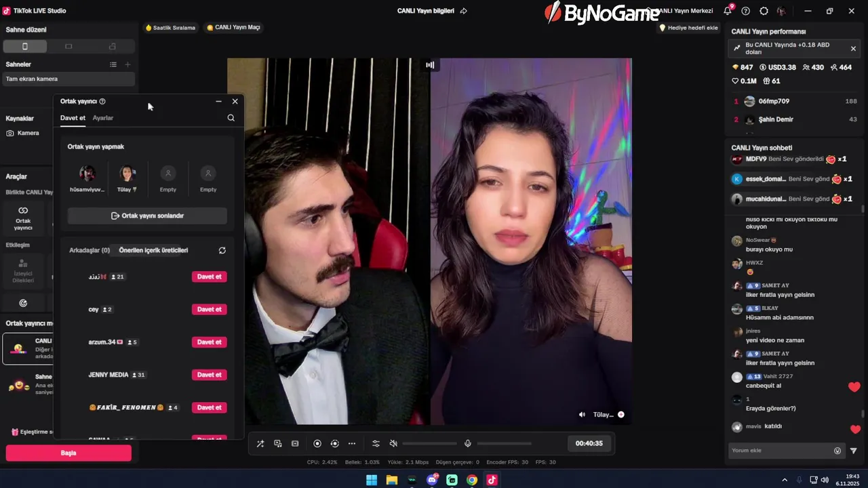868x488 pixels.
Task: Open CANLI Yayın bilgileri
Action: [426, 11]
